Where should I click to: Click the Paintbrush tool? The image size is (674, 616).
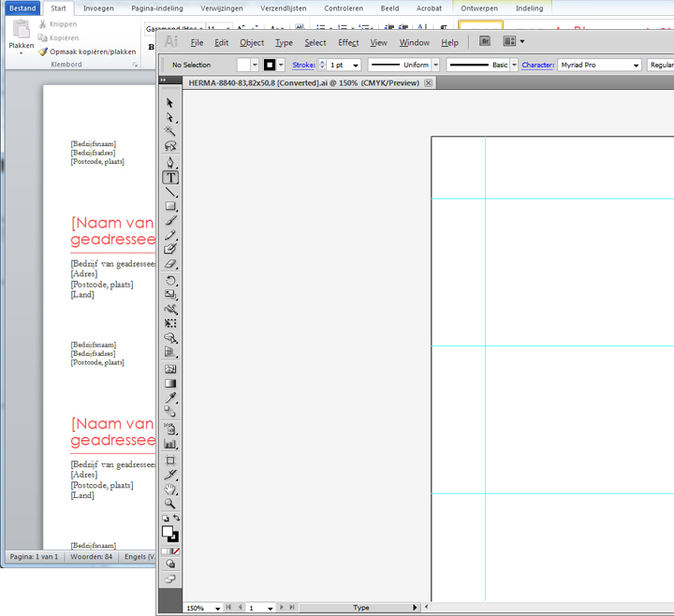(x=170, y=221)
